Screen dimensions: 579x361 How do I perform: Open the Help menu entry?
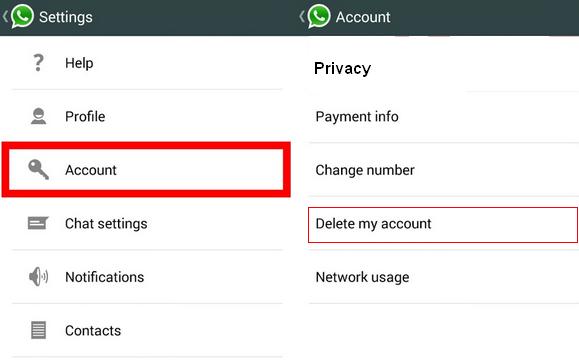[147, 63]
